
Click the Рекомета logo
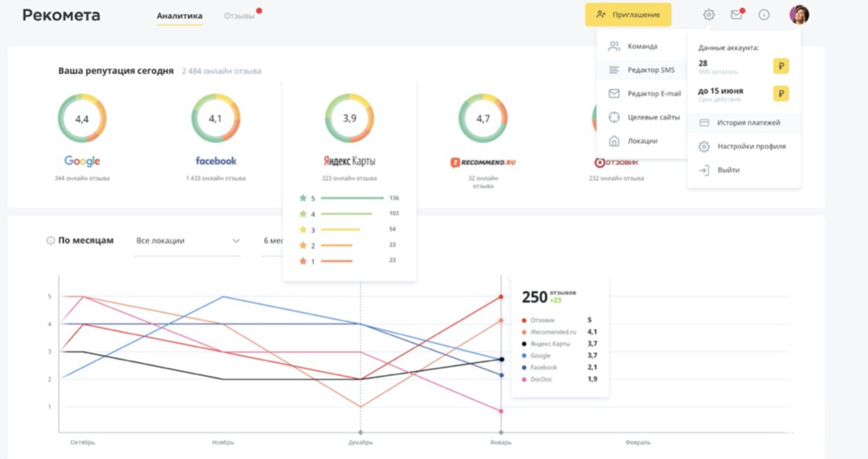coord(61,15)
